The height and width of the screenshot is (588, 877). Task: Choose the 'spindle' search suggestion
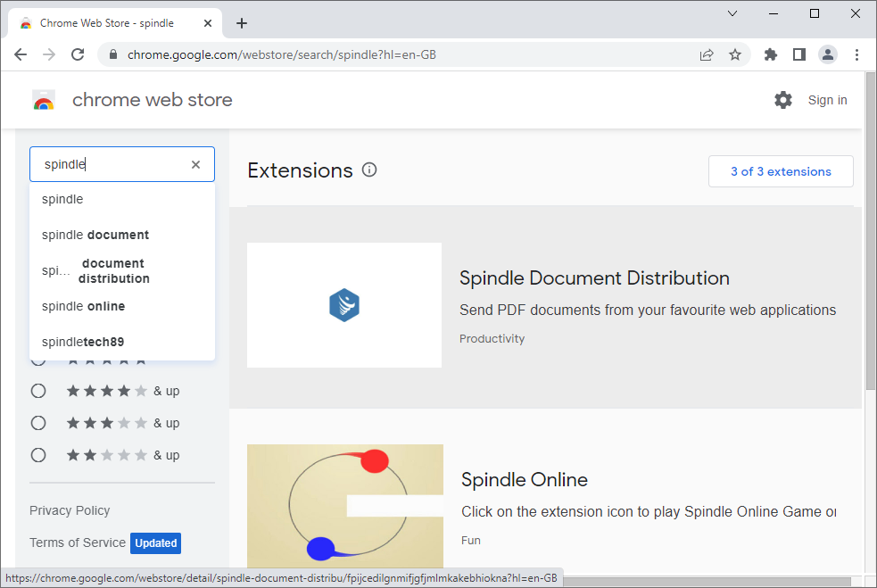[x=122, y=199]
